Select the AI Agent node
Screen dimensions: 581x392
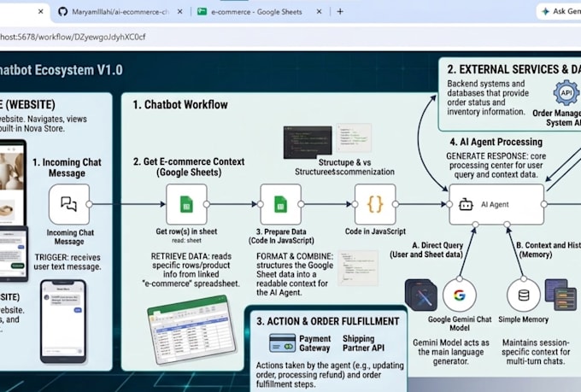point(496,204)
